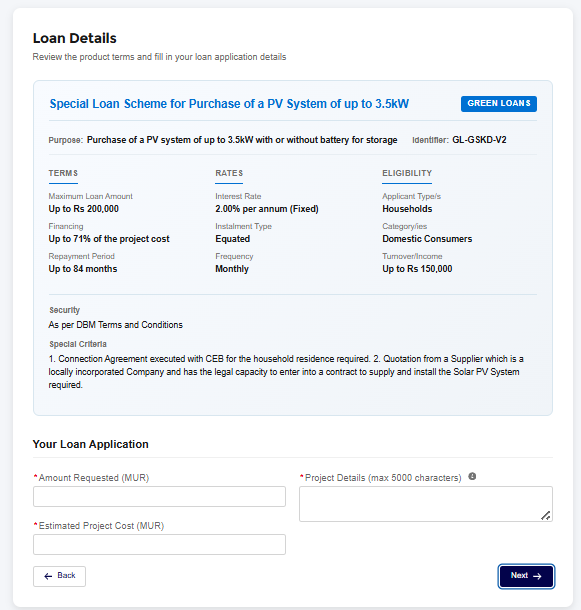Click the left arrow icon on Back
The image size is (581, 610).
pos(48,576)
